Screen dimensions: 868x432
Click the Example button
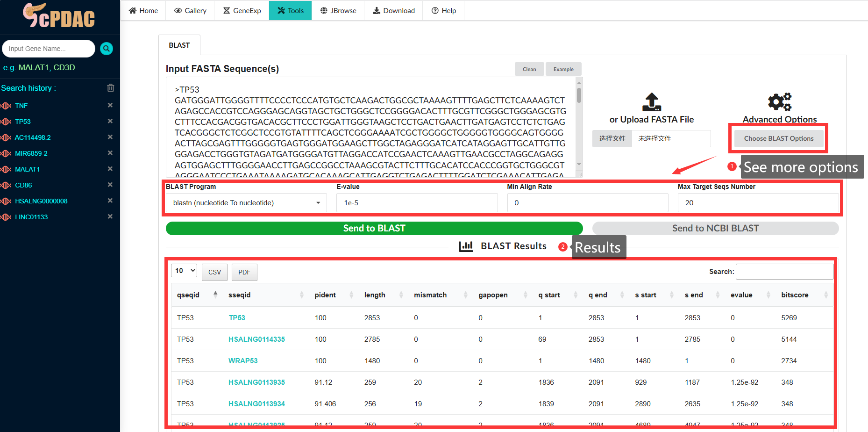tap(563, 69)
